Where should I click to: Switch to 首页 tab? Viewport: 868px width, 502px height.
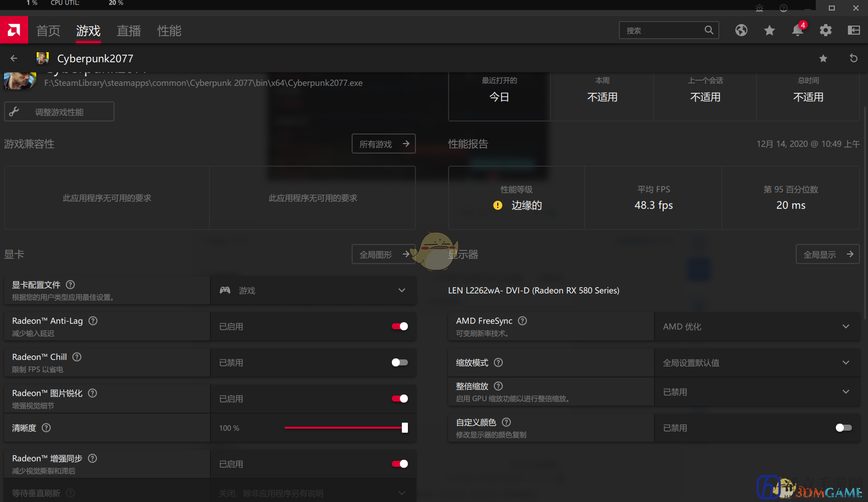(48, 31)
